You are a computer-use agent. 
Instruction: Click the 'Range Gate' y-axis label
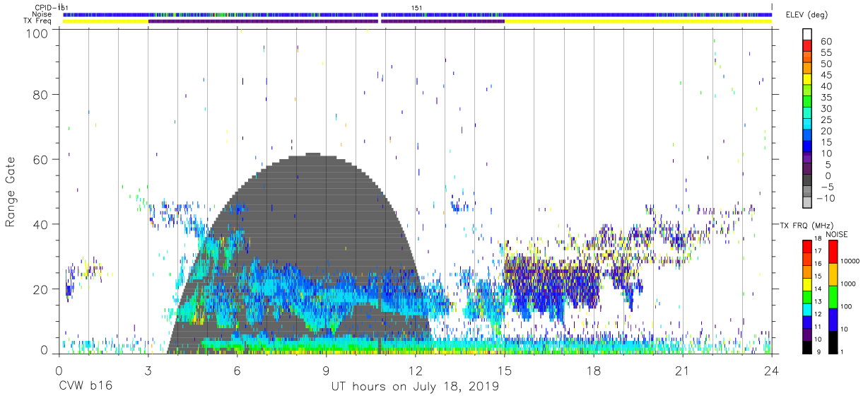click(11, 192)
